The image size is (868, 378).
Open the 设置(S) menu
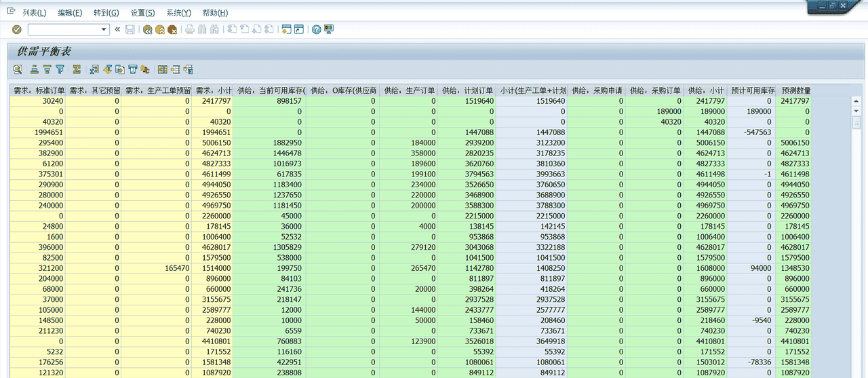pos(142,13)
